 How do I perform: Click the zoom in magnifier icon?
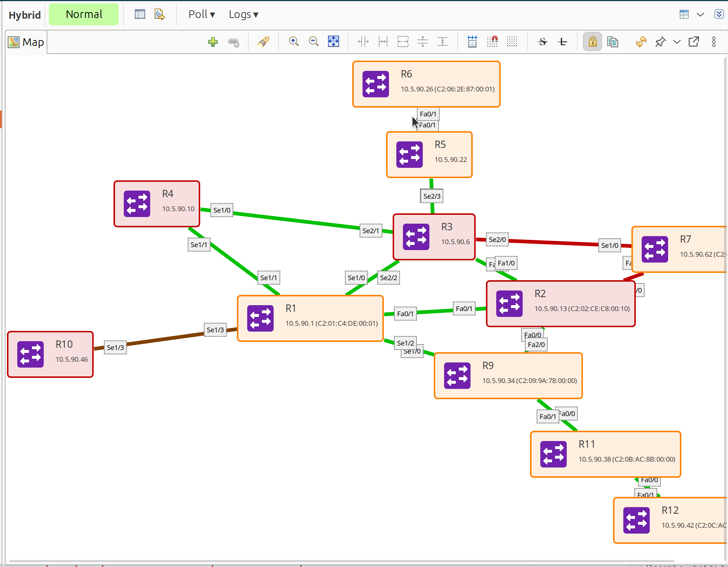tap(293, 41)
